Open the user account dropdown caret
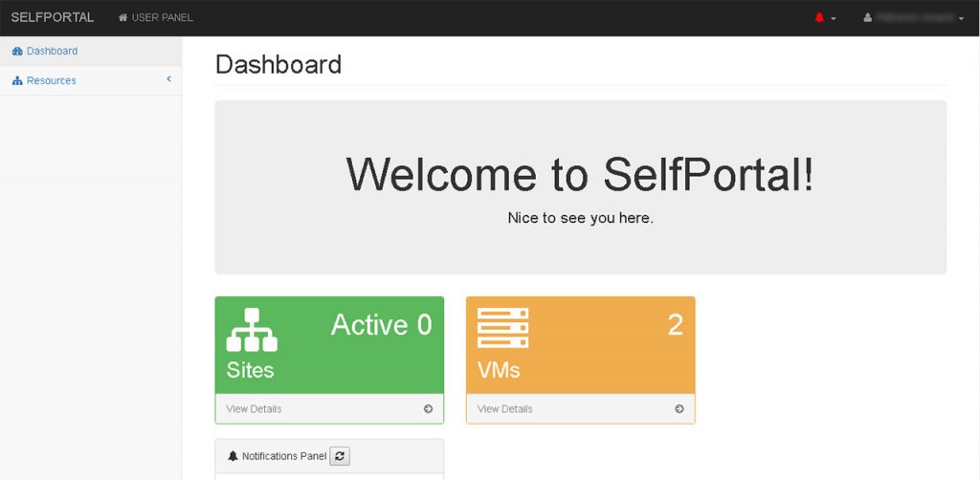This screenshot has width=980, height=480. tap(961, 19)
